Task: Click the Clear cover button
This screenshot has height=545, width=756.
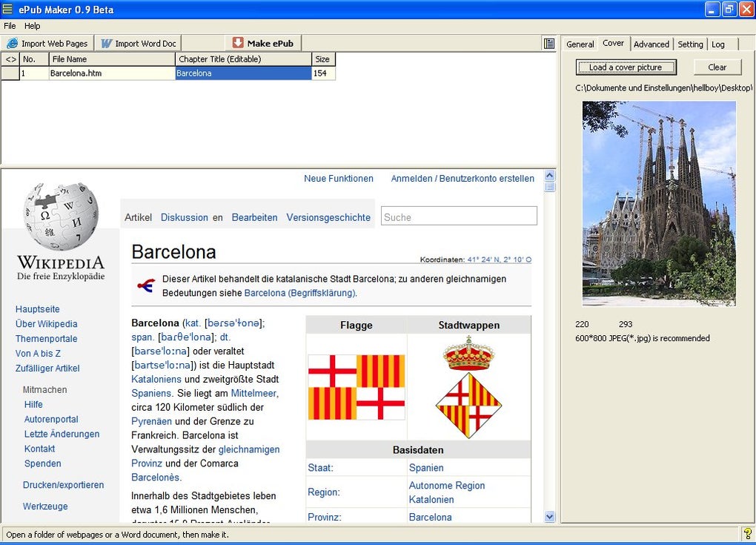Action: [717, 67]
